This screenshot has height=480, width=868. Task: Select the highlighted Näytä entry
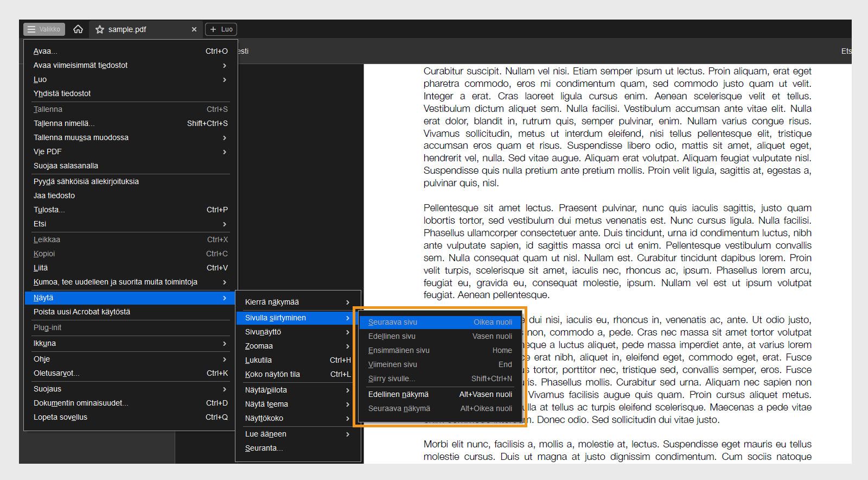click(130, 298)
